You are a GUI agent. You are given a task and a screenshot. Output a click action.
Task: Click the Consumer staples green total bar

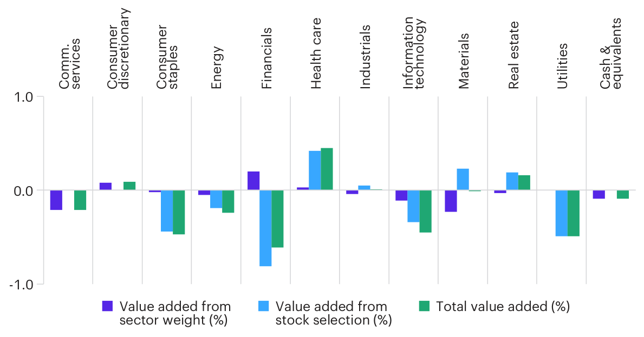click(179, 212)
